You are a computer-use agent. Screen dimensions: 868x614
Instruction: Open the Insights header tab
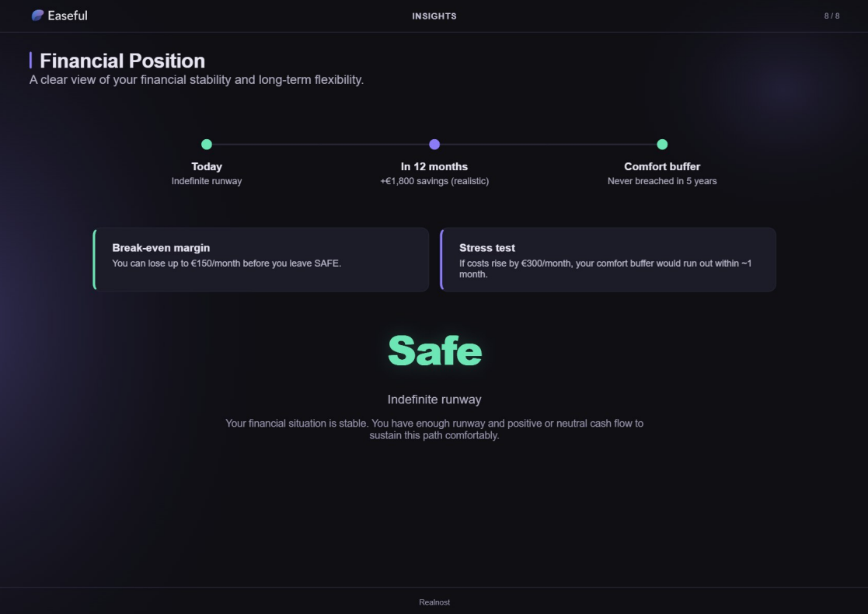coord(434,16)
